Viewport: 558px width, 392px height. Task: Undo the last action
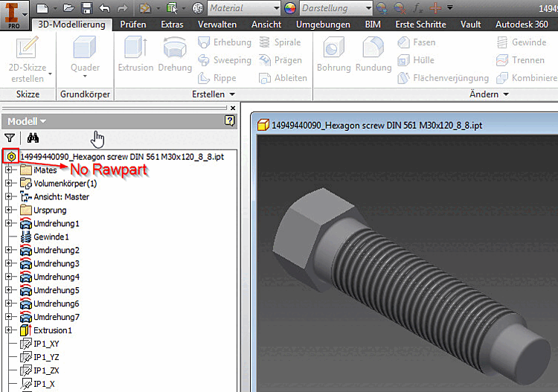[104, 8]
